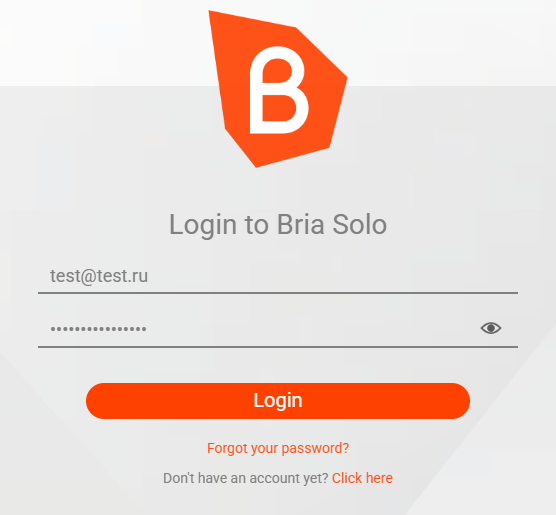The image size is (556, 515).
Task: Click on the password dots
Action: point(98,329)
